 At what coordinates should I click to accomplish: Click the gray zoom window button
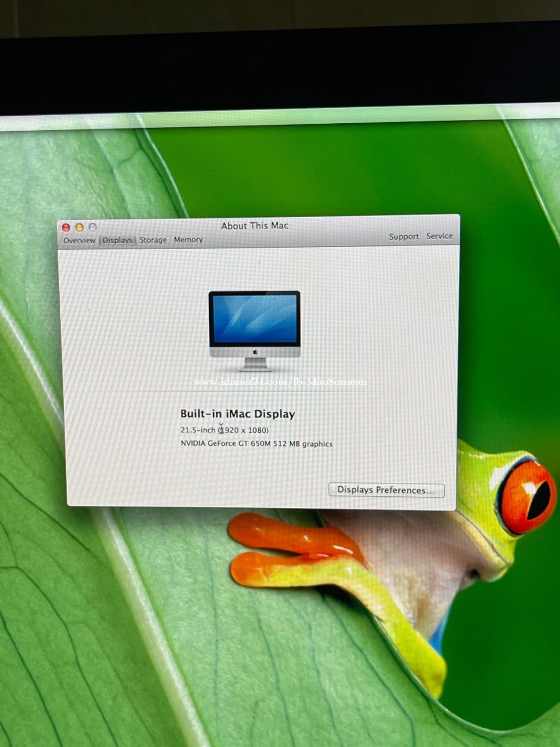click(93, 227)
